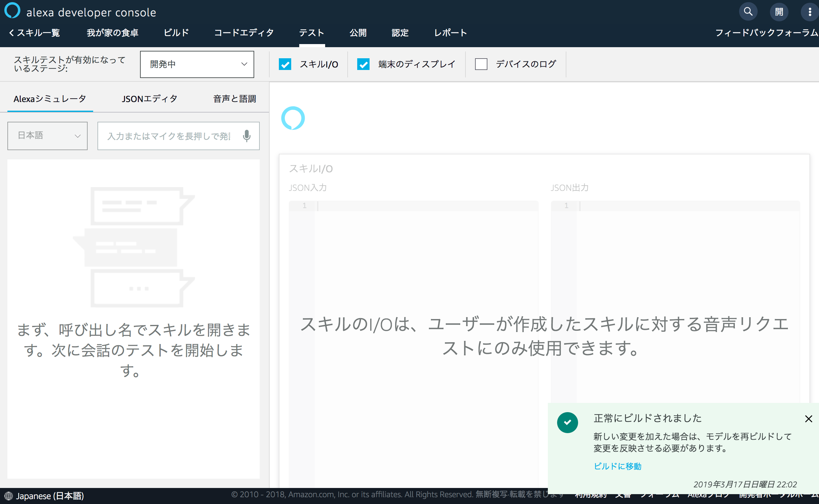Viewport: 819px width, 504px height.
Task: Click the Alexa logo ring in header
Action: tap(12, 10)
